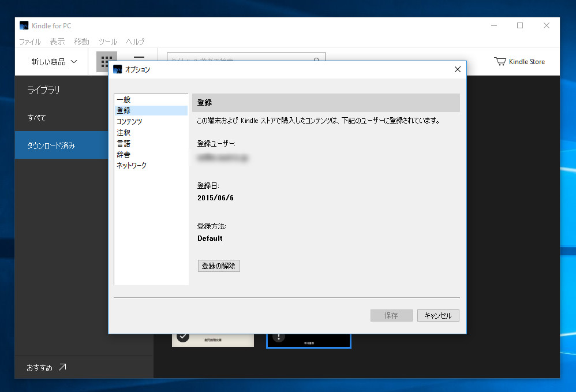This screenshot has width=576, height=392.
Task: Select 辞書 options category
Action: 124,155
